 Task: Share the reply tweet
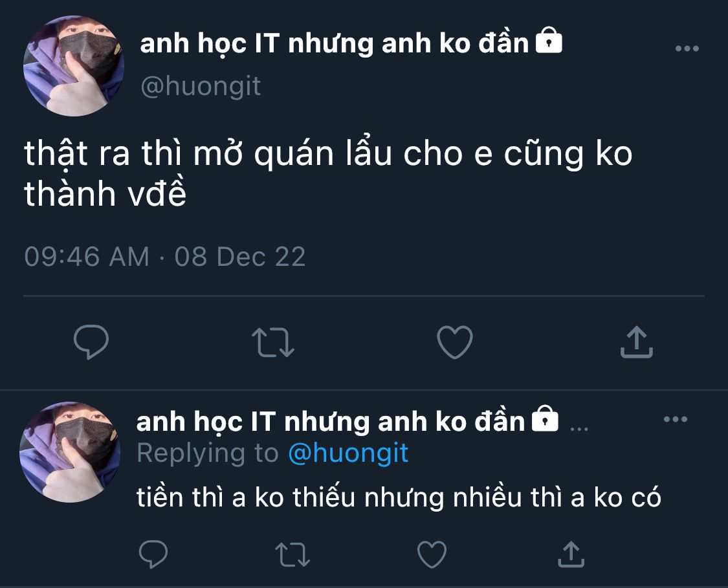pos(571,554)
